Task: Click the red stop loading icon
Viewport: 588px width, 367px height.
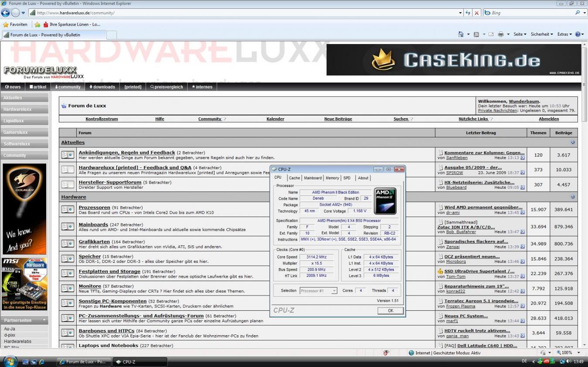Action: 476,13
